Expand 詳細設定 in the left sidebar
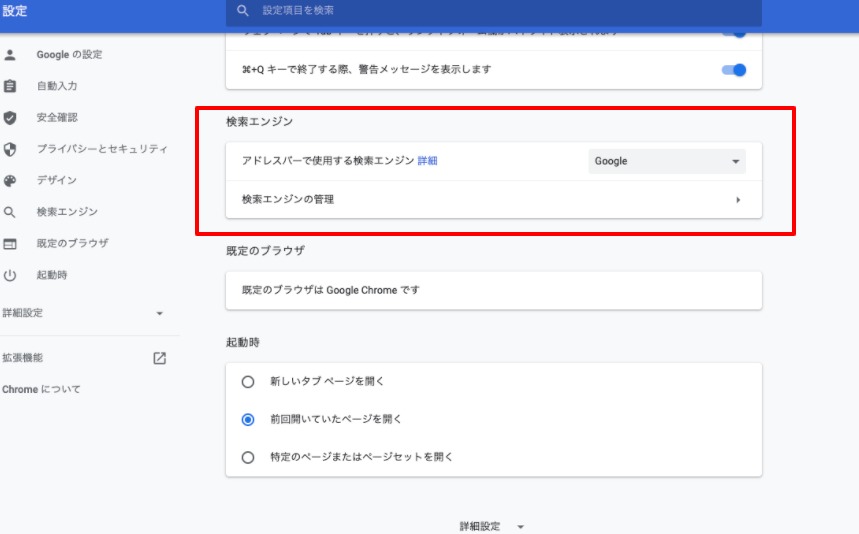Screen dimensions: 859x534 pos(159,313)
